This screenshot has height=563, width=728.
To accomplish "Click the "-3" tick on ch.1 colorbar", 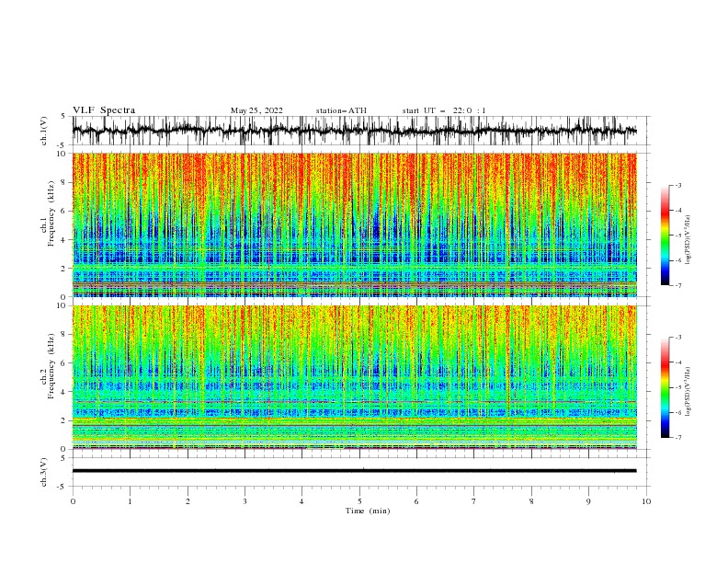I will click(677, 185).
